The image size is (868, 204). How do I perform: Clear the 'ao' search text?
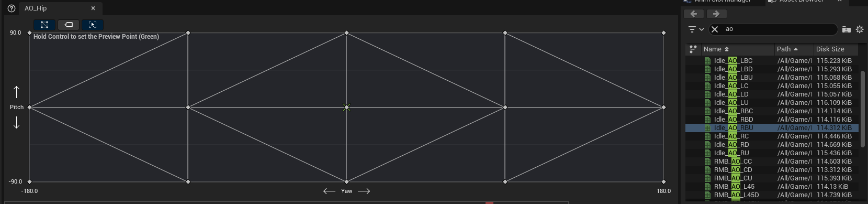point(715,29)
